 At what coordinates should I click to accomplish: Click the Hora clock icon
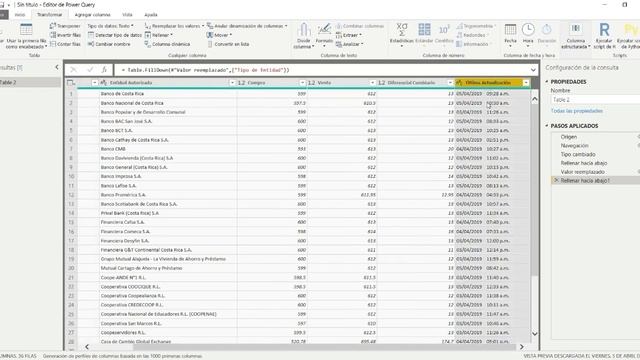[x=528, y=30]
